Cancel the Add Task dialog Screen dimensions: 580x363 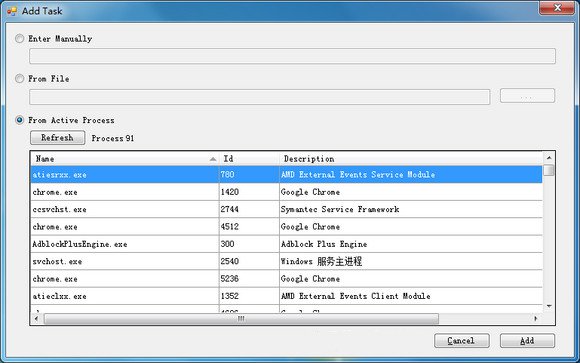coord(462,340)
